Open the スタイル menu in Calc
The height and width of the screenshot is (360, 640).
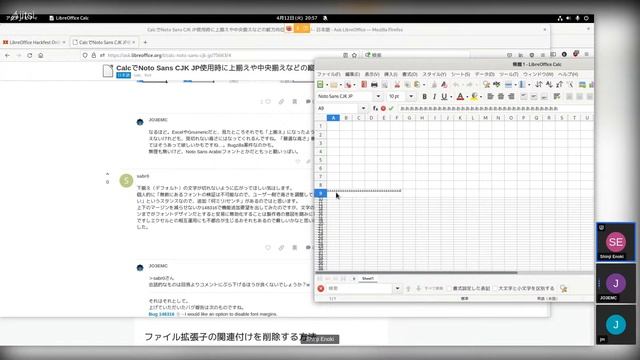434,74
